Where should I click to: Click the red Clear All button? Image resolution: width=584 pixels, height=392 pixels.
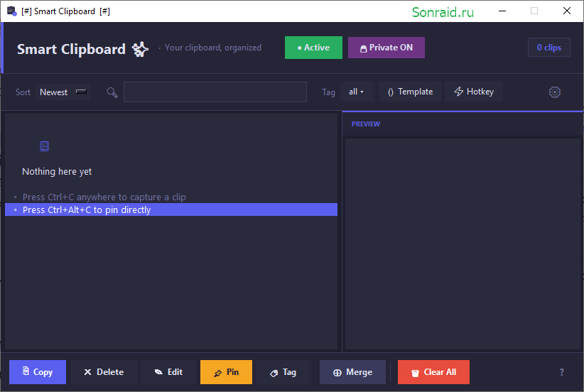coord(433,372)
